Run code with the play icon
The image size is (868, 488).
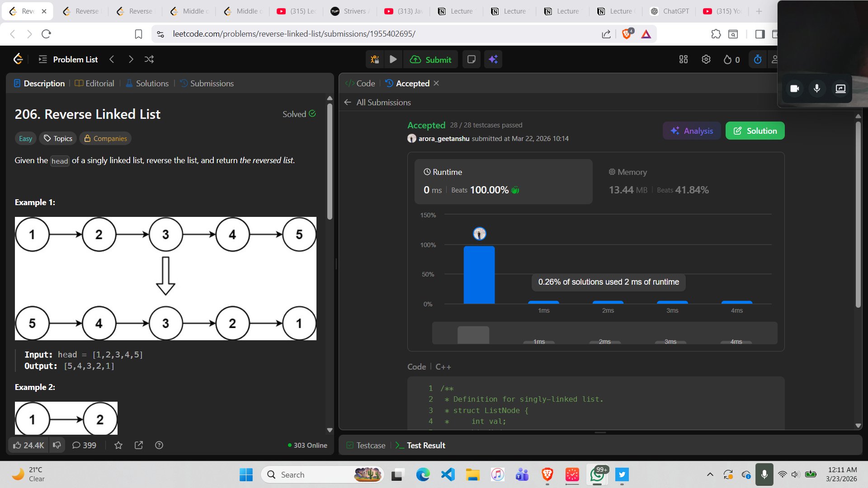[x=393, y=59]
